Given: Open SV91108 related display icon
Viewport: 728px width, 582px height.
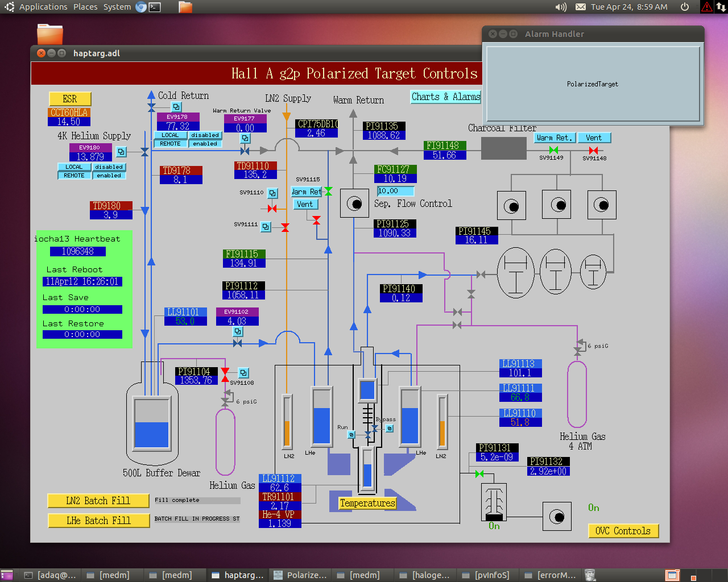Looking at the screenshot, I should click(243, 373).
